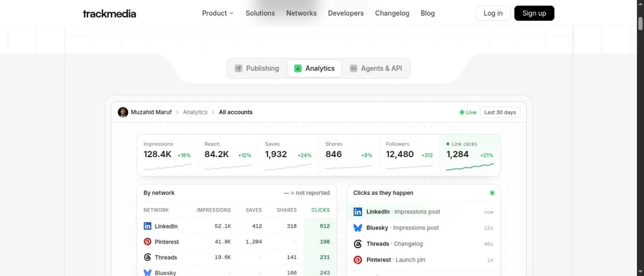Click the Muzahid Maruf breadcrumb
Viewport: 644px width, 276px height.
151,112
